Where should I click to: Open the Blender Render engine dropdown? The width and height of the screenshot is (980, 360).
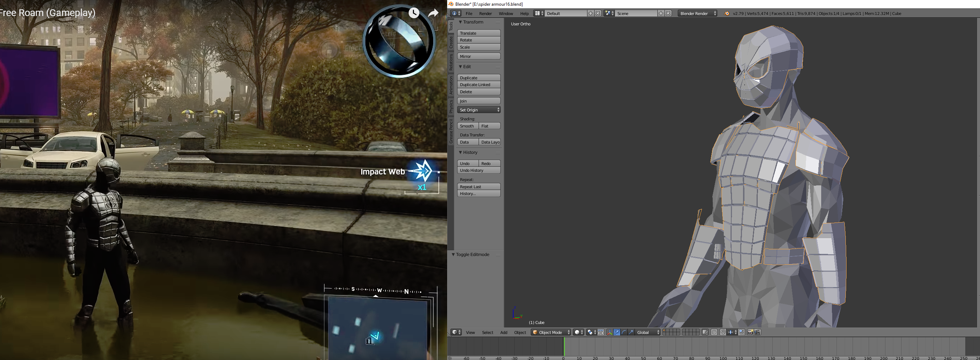[697, 13]
